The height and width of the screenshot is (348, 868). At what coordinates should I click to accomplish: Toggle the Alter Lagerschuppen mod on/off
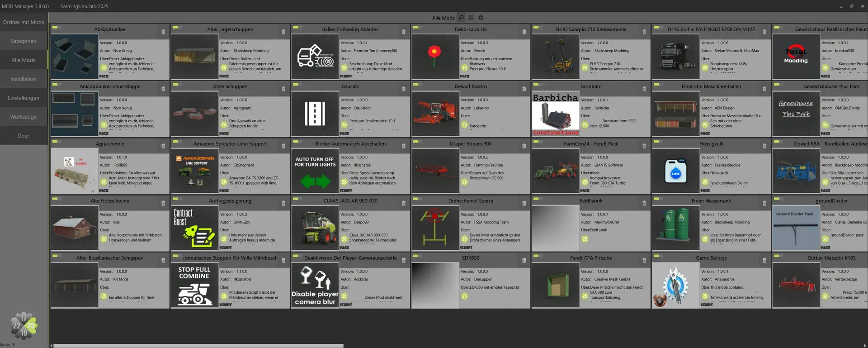click(175, 28)
